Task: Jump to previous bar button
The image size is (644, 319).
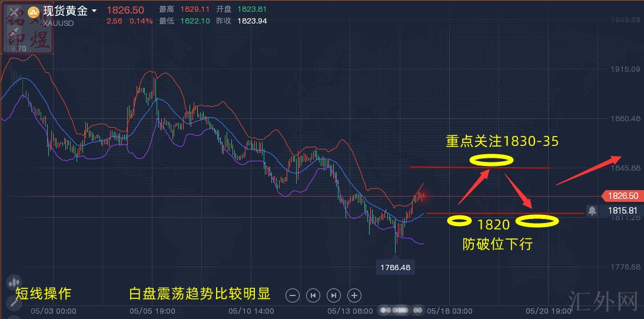Action: (x=313, y=295)
